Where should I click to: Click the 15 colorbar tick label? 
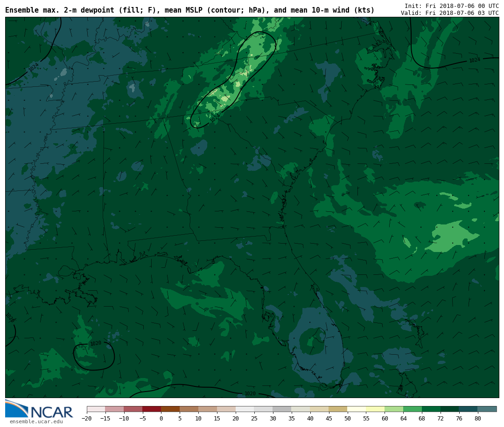[x=217, y=418]
